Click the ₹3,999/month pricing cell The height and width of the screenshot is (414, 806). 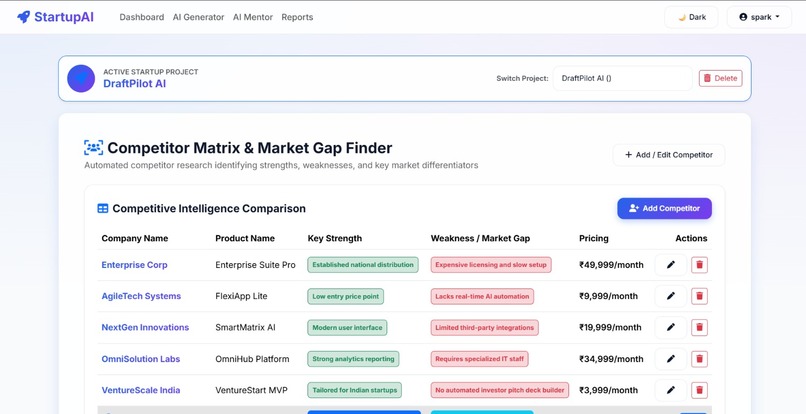[609, 390]
